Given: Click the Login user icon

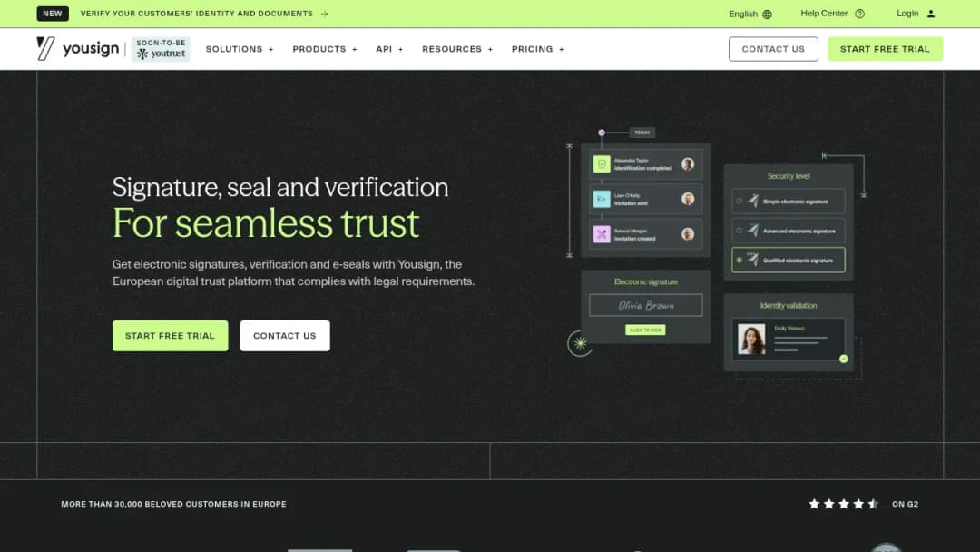Looking at the screenshot, I should pos(931,14).
